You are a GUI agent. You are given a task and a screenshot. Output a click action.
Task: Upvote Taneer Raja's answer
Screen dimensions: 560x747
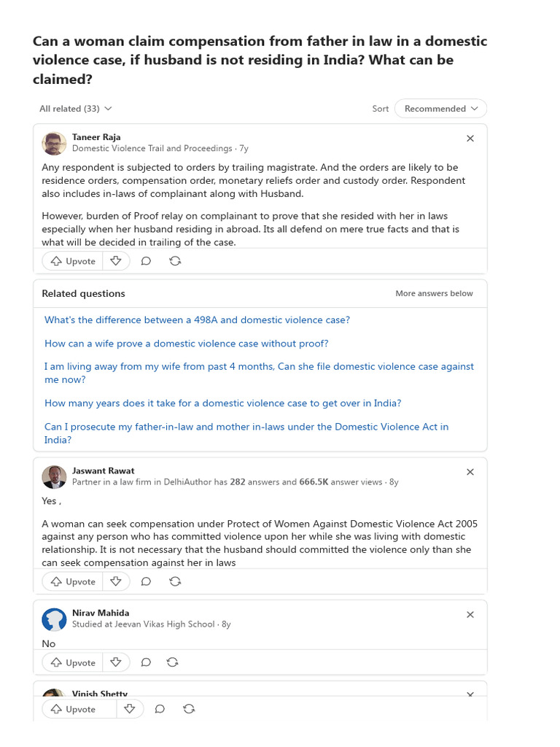tap(73, 261)
